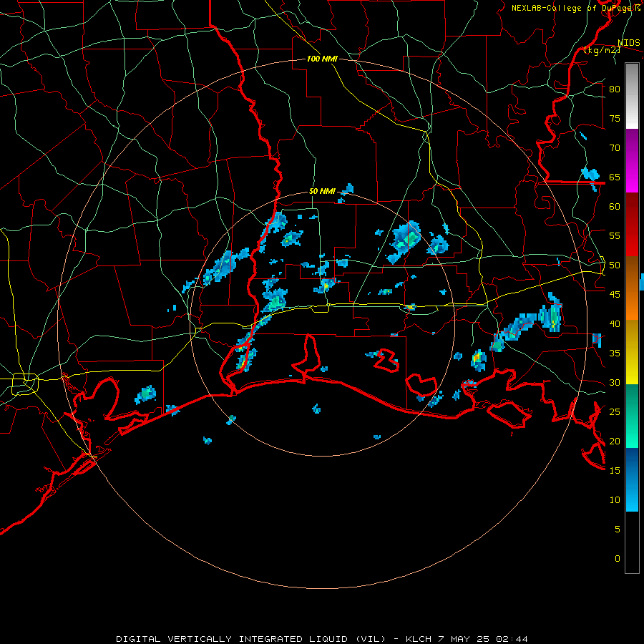
Task: Click the 65 value on the VIL scale
Action: [615, 177]
